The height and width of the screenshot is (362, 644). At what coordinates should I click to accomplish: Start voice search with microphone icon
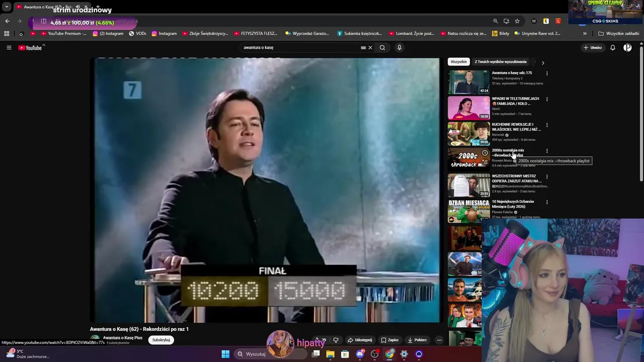(399, 48)
